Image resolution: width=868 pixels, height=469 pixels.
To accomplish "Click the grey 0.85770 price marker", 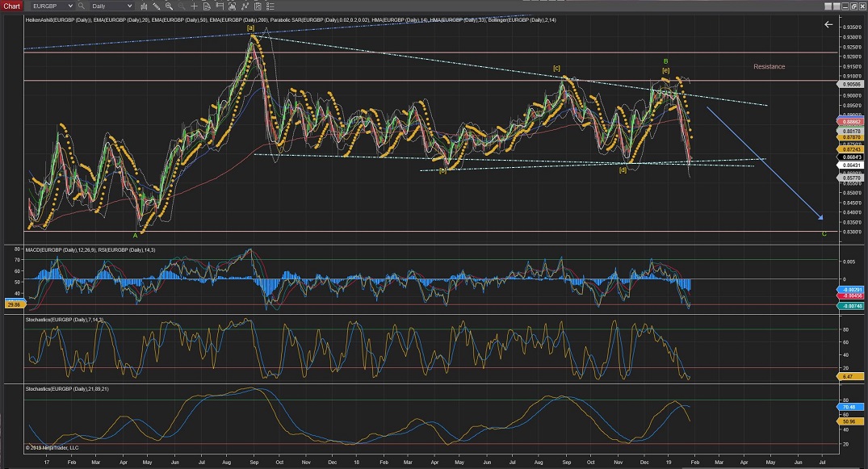I will click(x=851, y=178).
